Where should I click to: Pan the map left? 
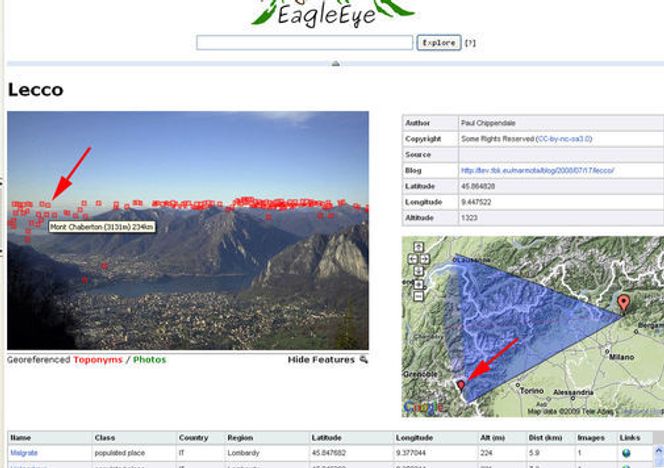tap(412, 259)
